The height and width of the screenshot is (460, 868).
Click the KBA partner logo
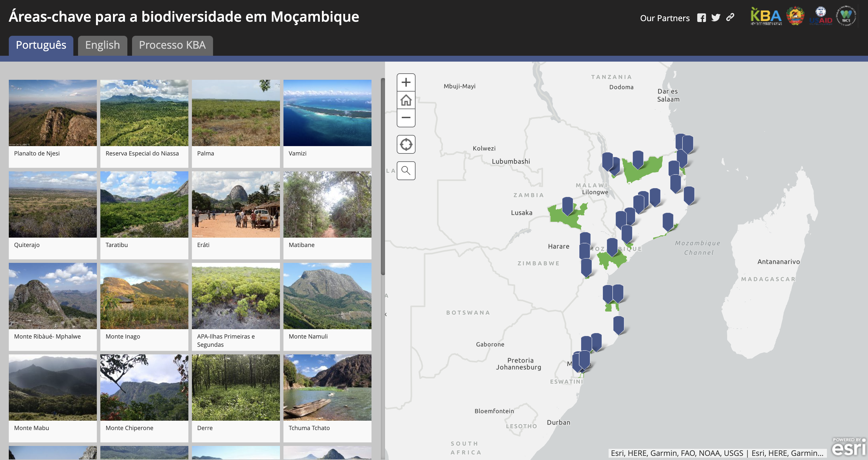pyautogui.click(x=766, y=16)
